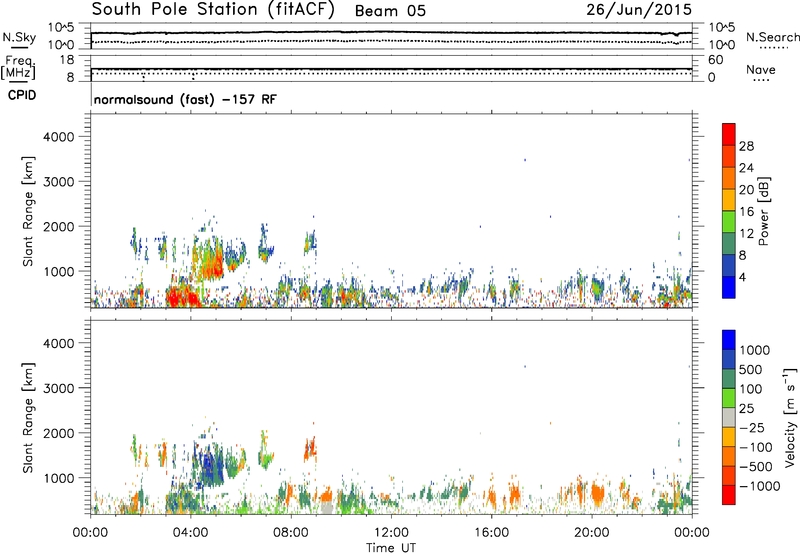Click the "-1000" tick on the velocity colorbar
This screenshot has height=554, width=800.
point(759,486)
